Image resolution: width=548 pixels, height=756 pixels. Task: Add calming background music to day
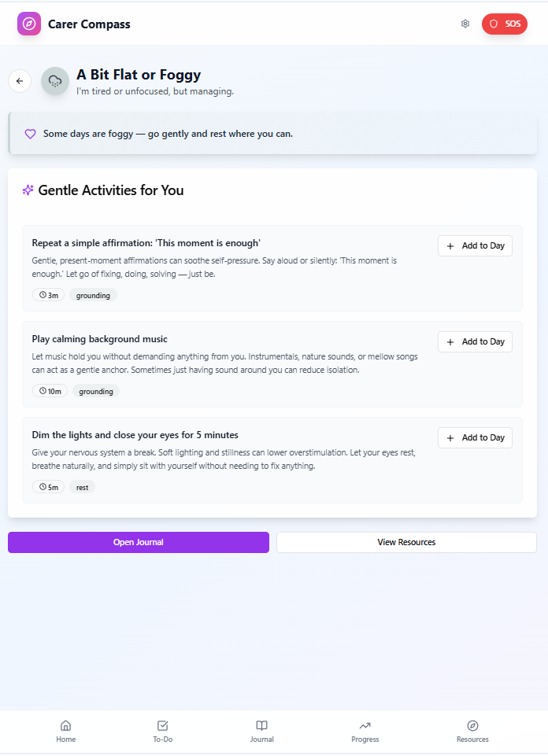click(475, 341)
